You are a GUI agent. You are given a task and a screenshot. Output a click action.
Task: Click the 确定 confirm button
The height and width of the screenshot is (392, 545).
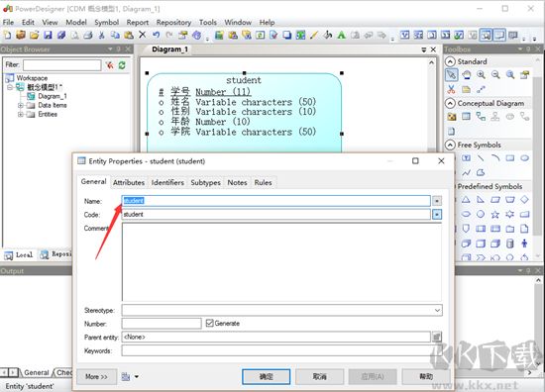(x=266, y=376)
